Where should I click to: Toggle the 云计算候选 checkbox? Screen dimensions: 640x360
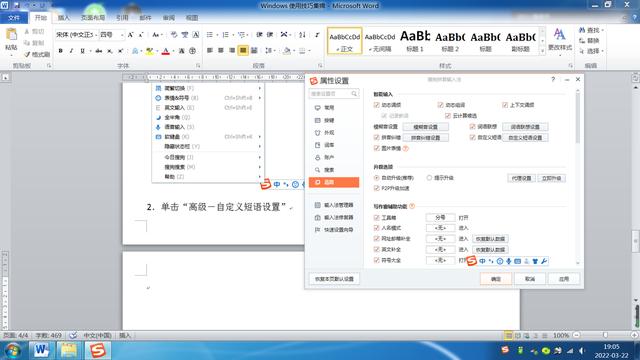(448, 116)
